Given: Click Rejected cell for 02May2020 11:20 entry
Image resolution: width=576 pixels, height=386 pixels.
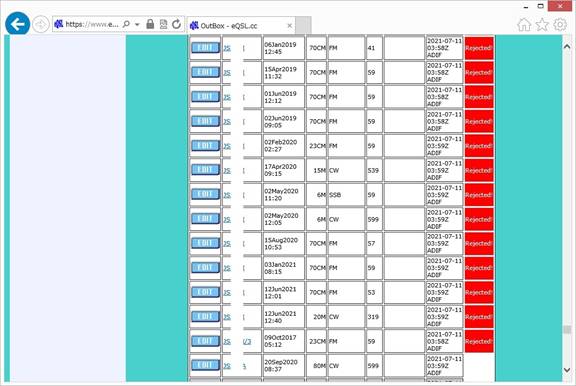Looking at the screenshot, I should (x=479, y=195).
